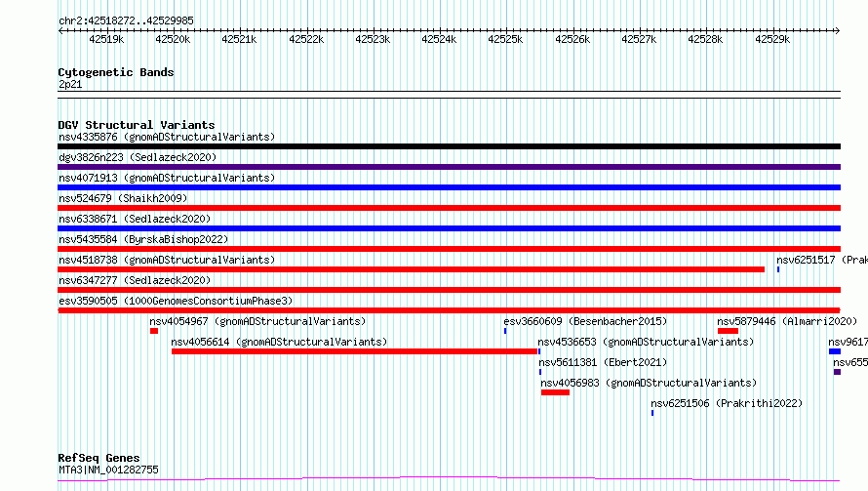868x491 pixels.
Task: Open nsv6338671 (Sedlazeck2020) label
Action: tap(135, 219)
